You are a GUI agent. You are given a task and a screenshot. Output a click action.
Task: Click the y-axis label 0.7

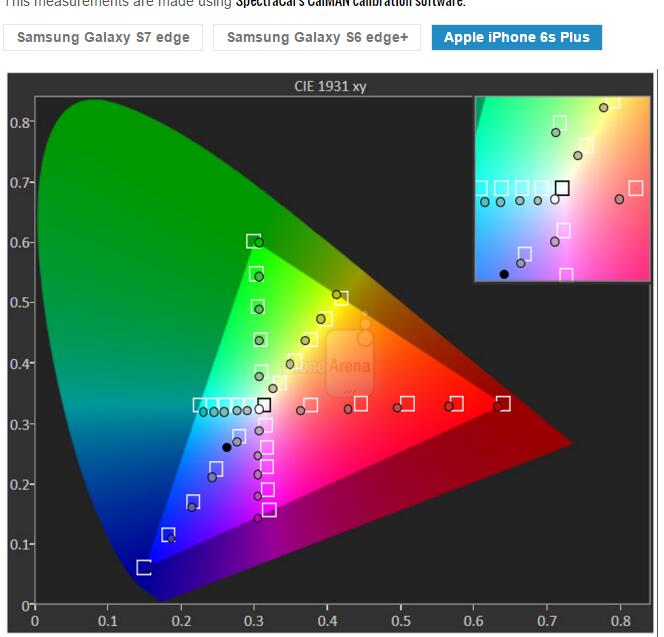click(19, 183)
